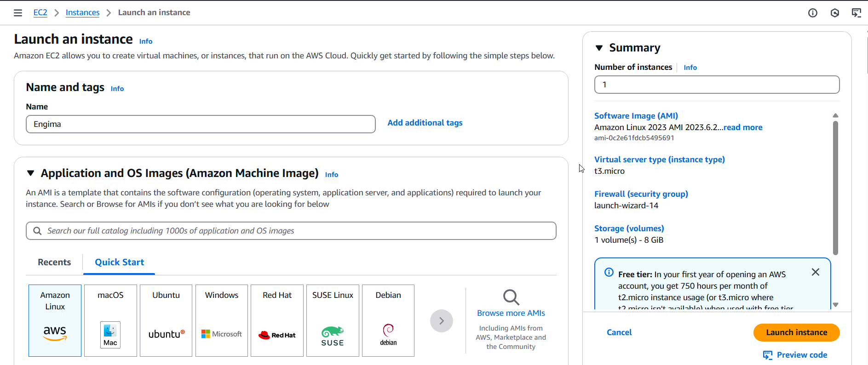Select the macOS AMI tile
This screenshot has width=868, height=365.
point(110,320)
